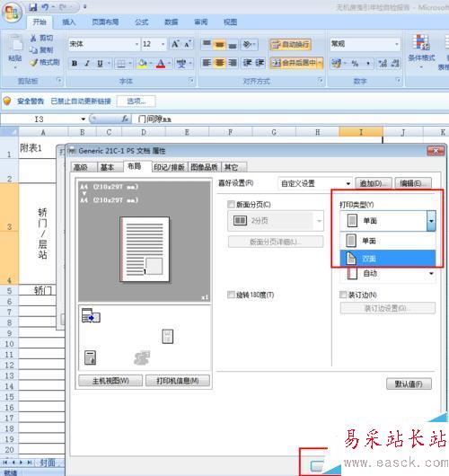Click the cell borders icon
The height and width of the screenshot is (476, 449).
click(121, 63)
